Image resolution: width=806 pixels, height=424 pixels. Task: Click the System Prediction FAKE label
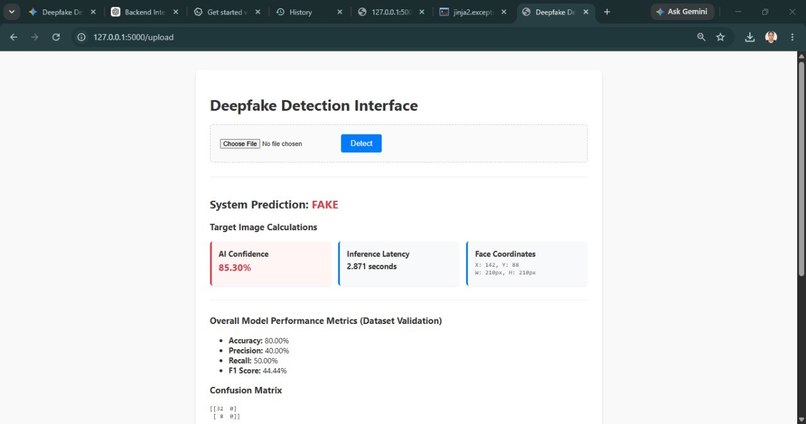tap(274, 205)
